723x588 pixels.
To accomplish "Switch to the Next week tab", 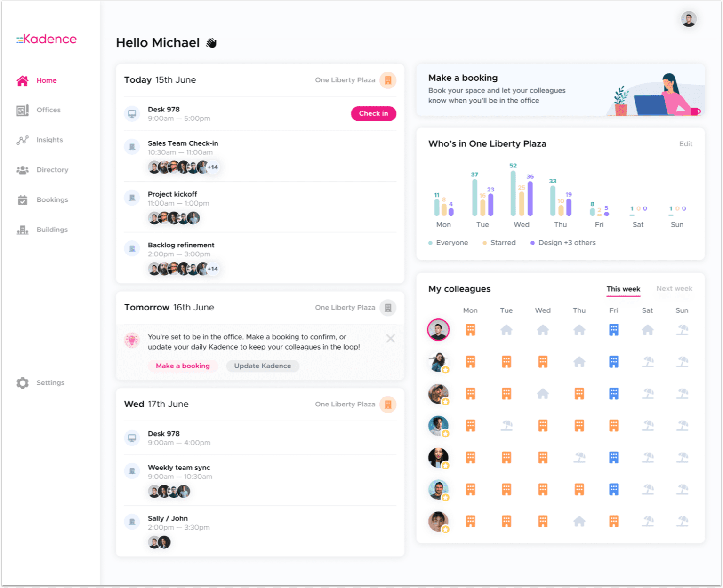I will coord(674,289).
